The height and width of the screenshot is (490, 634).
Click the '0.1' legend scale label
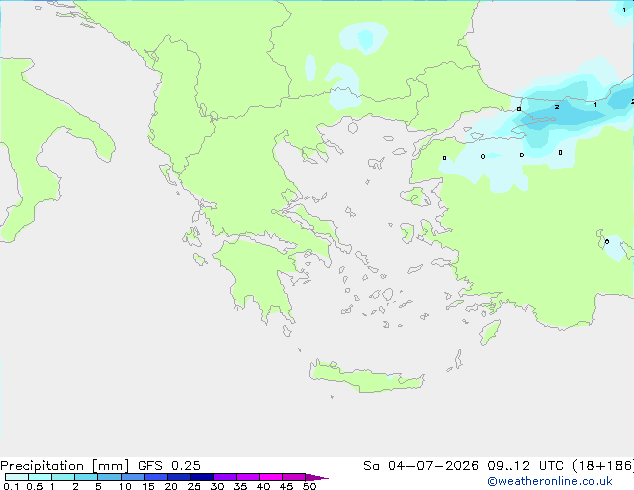(11, 486)
